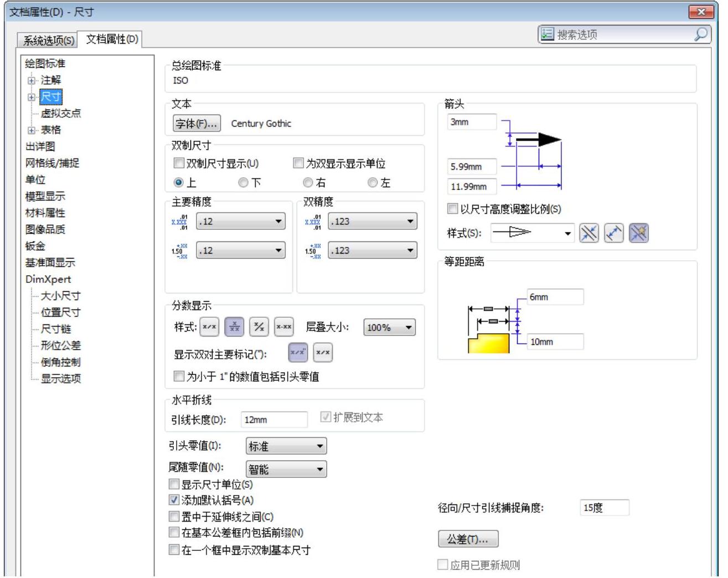
Task: Select the 下 radio button
Action: [243, 183]
